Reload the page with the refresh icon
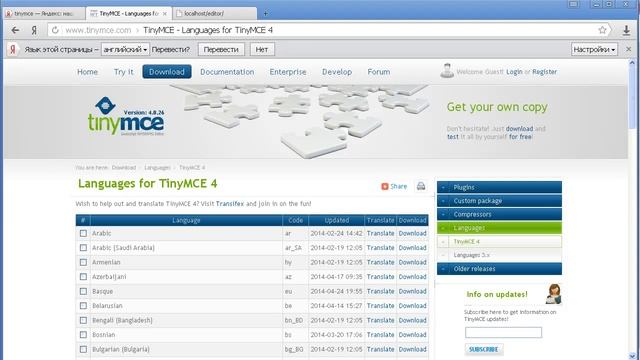This screenshot has width=640, height=360. [55, 30]
